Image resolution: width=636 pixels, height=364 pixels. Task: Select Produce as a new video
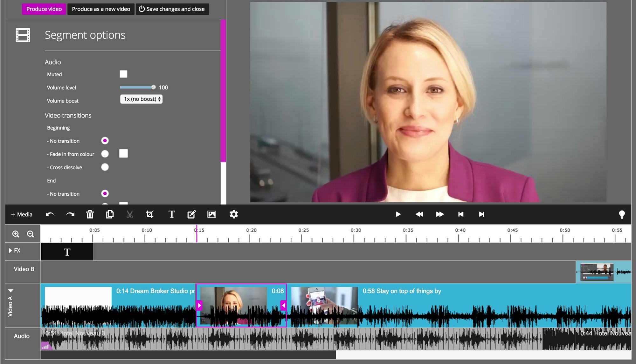(100, 9)
